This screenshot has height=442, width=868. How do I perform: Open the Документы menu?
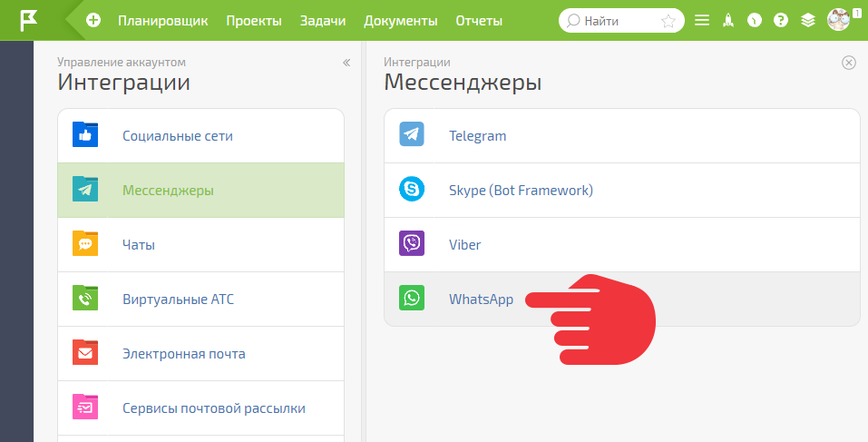pos(400,21)
